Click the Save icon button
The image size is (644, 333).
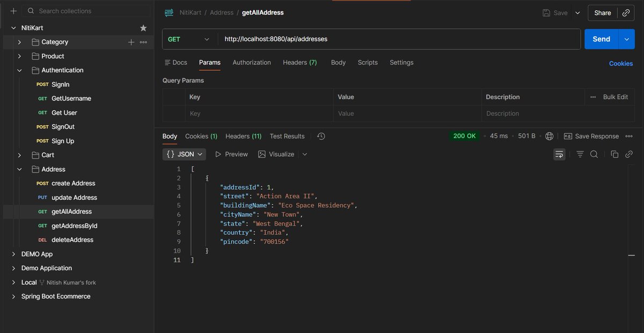coord(554,13)
